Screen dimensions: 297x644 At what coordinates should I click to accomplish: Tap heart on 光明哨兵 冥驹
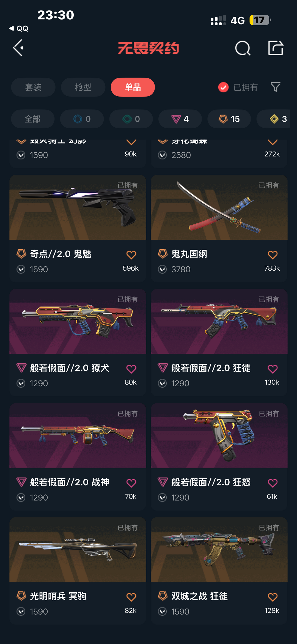pyautogui.click(x=131, y=597)
